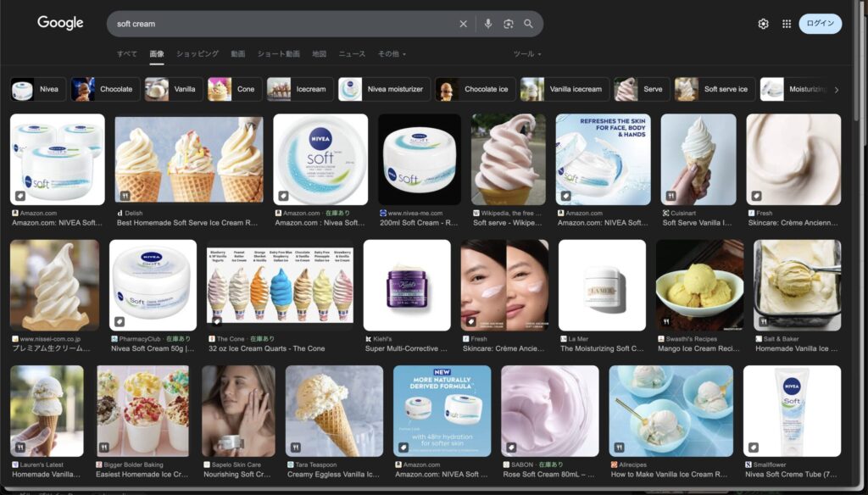Open the Google apps grid icon

[787, 24]
